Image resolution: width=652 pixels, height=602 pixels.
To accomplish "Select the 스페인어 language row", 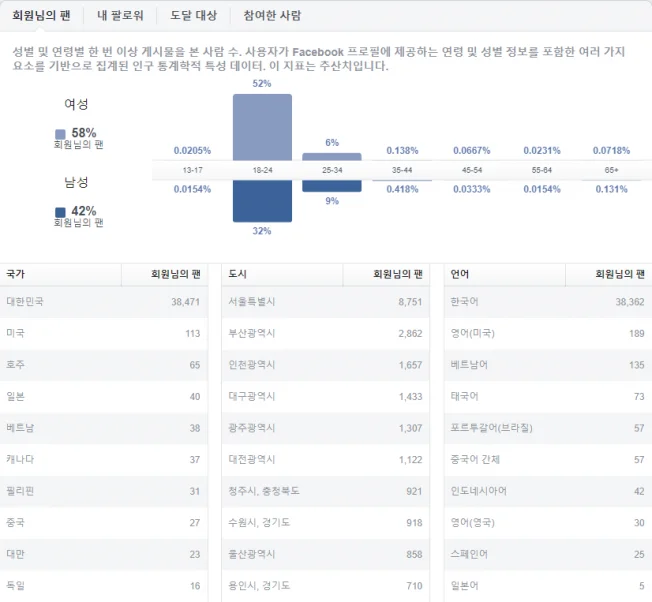I will 548,555.
